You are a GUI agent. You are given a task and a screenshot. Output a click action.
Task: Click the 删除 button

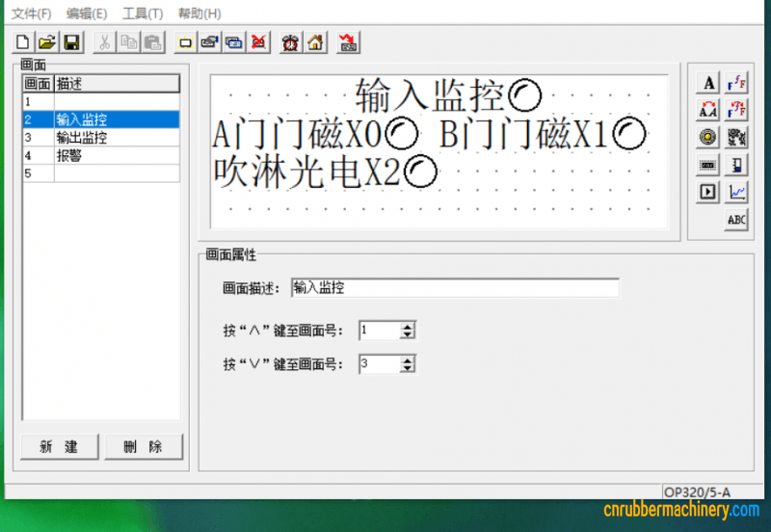142,447
